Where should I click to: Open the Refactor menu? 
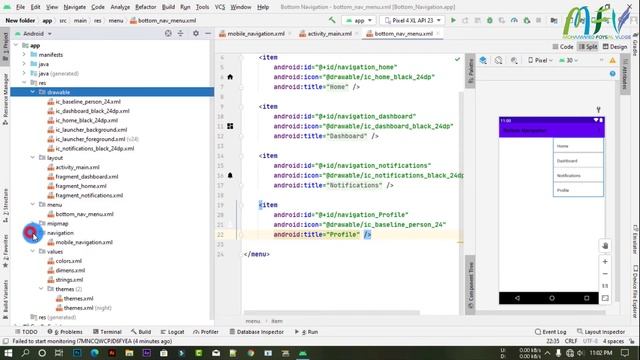146,7
